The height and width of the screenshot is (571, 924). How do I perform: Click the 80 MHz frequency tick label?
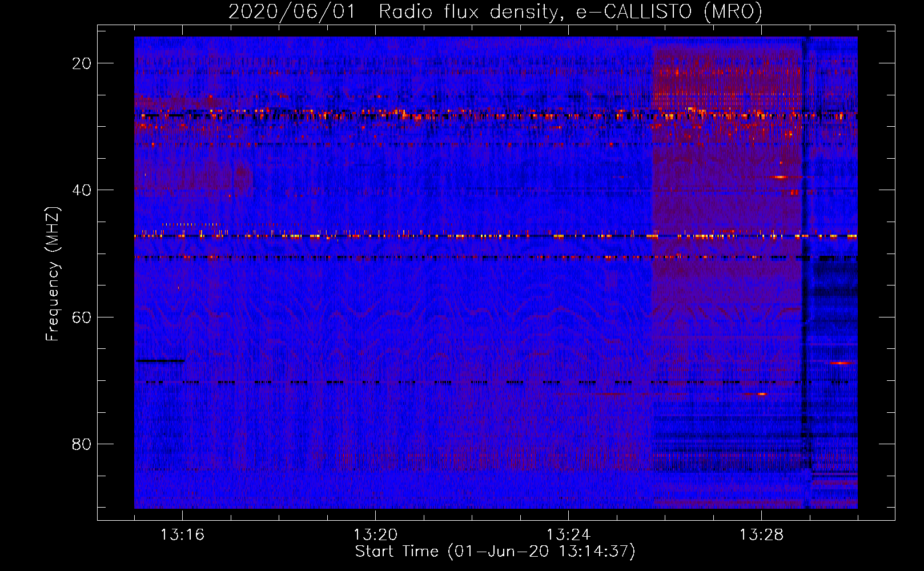point(82,444)
